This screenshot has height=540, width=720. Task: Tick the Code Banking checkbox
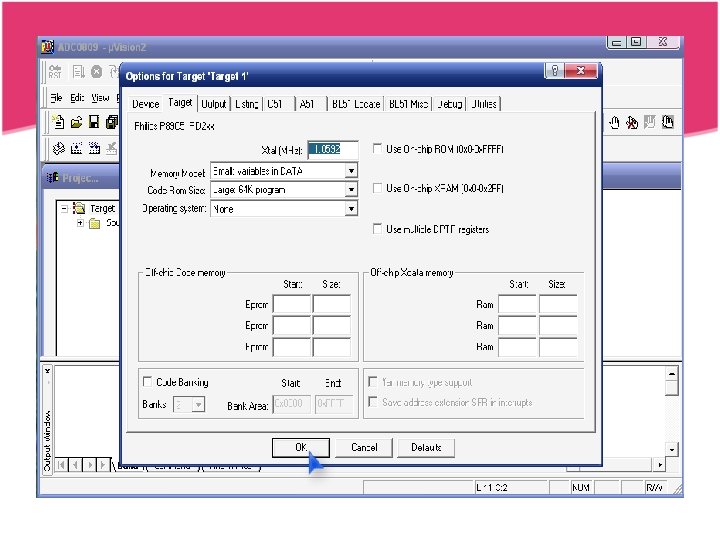click(147, 382)
